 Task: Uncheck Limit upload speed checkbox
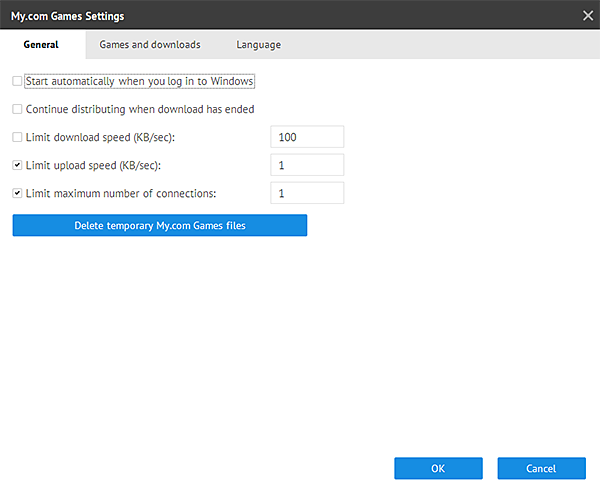pos(17,165)
